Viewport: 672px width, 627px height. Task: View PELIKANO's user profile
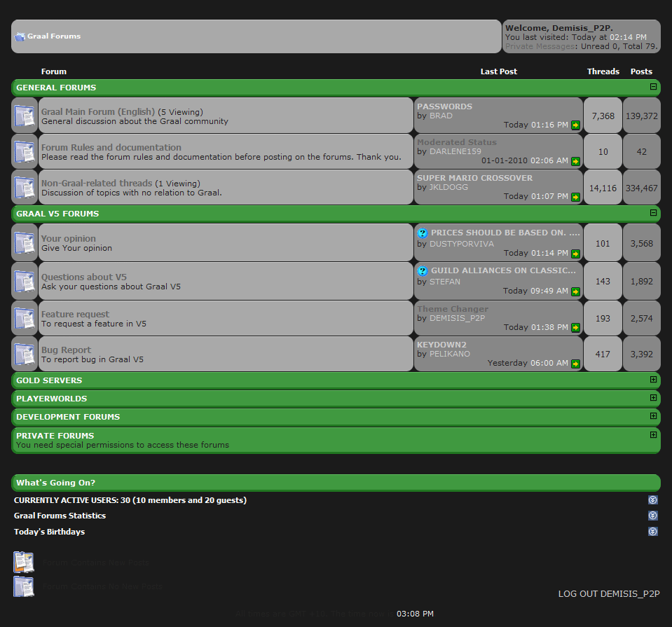(450, 354)
